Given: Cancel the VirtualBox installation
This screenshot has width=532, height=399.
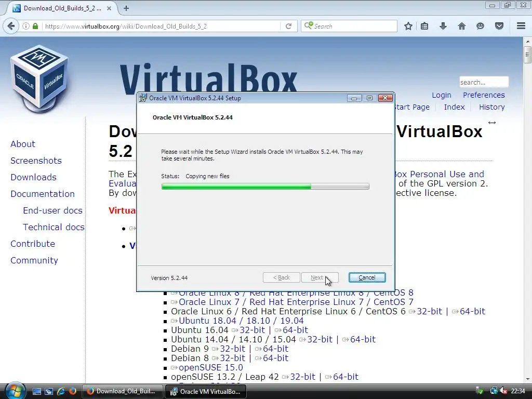Looking at the screenshot, I should [367, 277].
